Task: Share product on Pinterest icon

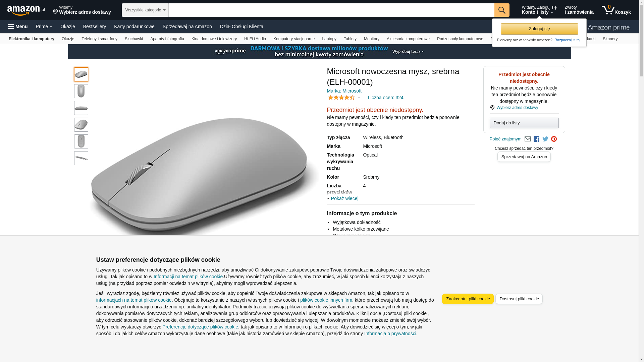Action: [554, 139]
